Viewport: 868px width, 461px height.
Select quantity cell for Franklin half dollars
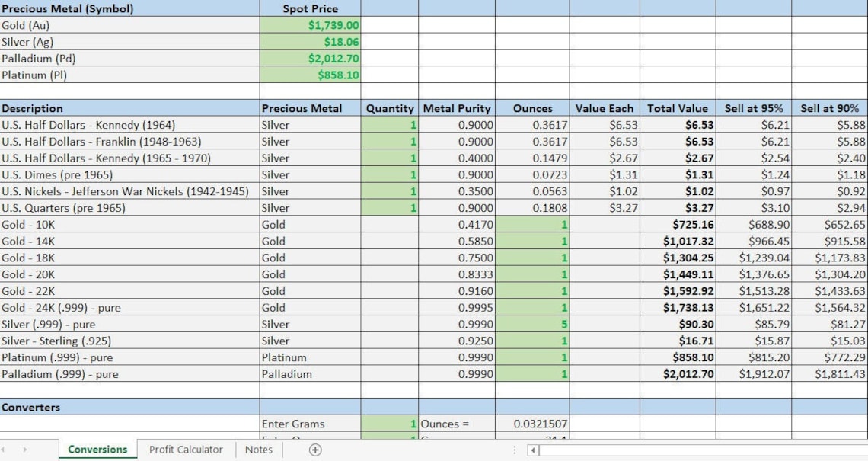(x=389, y=141)
